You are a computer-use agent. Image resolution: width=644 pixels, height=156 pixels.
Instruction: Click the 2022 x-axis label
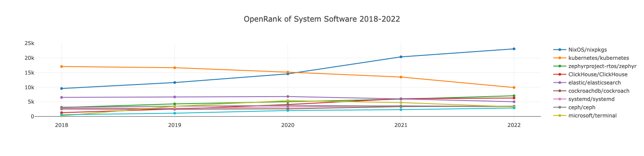coord(514,125)
